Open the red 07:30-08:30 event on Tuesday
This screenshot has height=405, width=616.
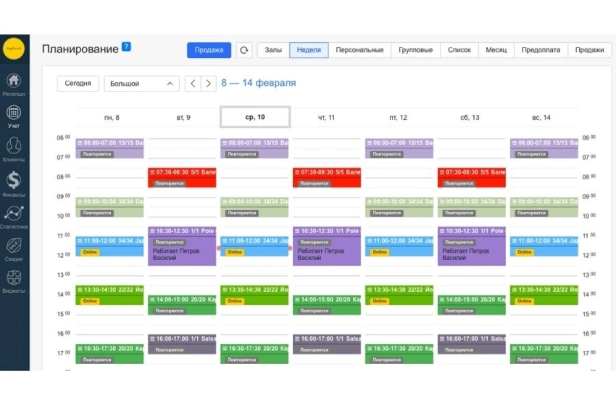tap(182, 177)
